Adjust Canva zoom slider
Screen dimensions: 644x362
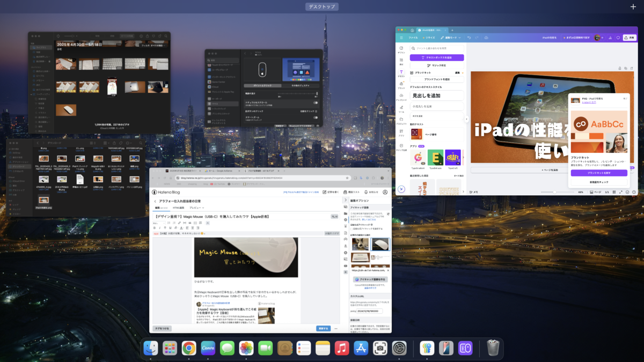pyautogui.click(x=554, y=192)
